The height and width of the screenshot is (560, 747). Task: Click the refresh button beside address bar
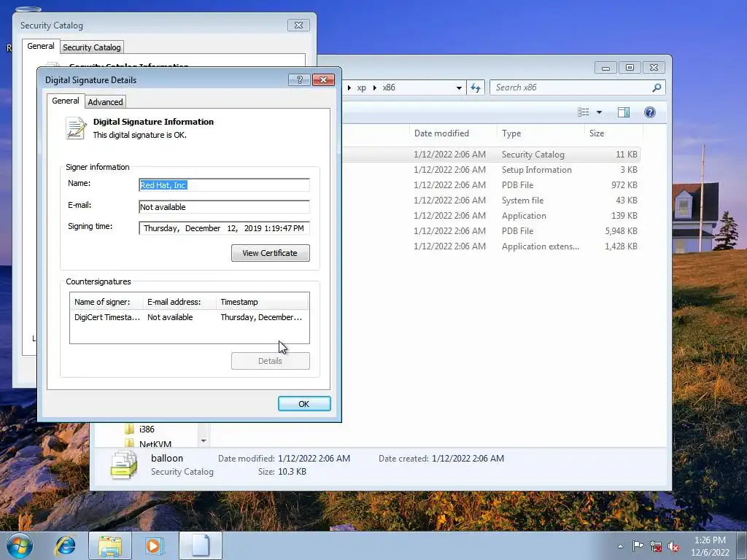(x=476, y=87)
